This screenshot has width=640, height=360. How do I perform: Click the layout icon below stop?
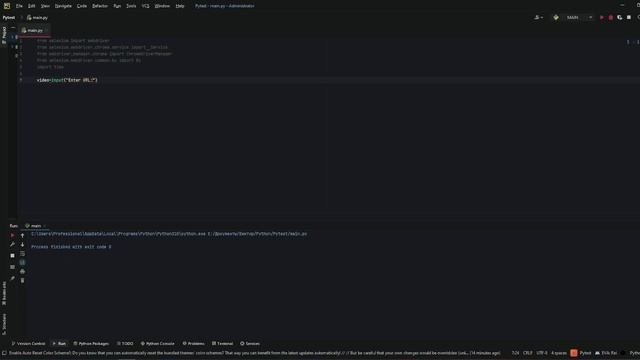(x=12, y=267)
